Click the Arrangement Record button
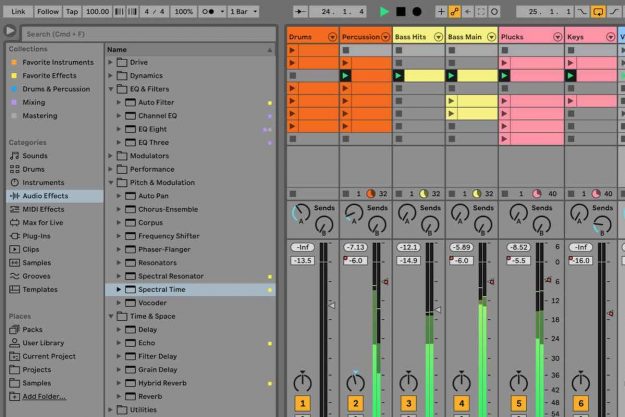This screenshot has width=625, height=417. pyautogui.click(x=417, y=12)
